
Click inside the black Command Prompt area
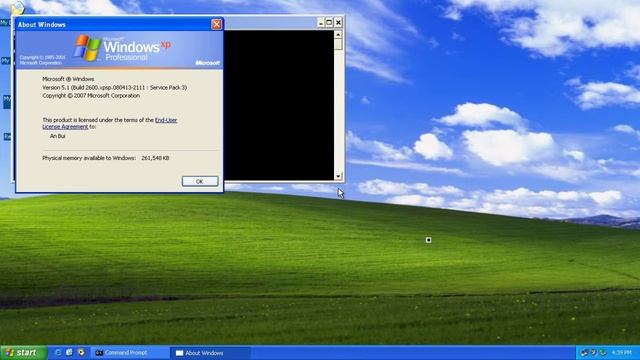[x=279, y=105]
